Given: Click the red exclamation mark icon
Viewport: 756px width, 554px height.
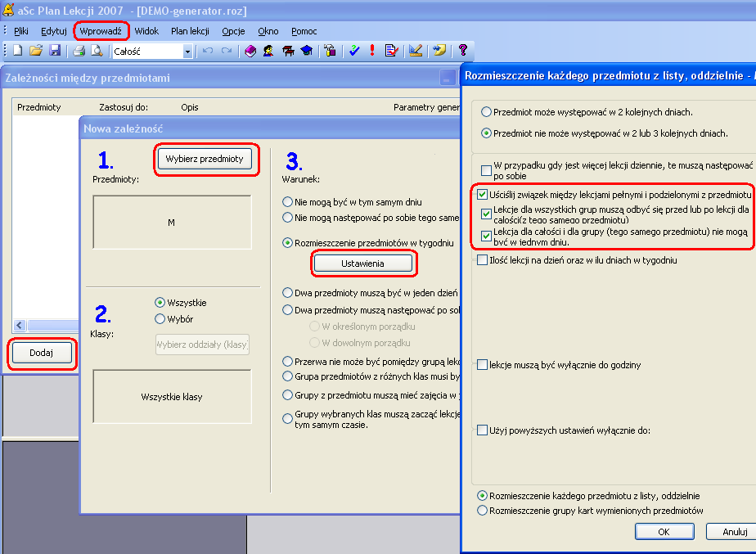Looking at the screenshot, I should click(372, 51).
